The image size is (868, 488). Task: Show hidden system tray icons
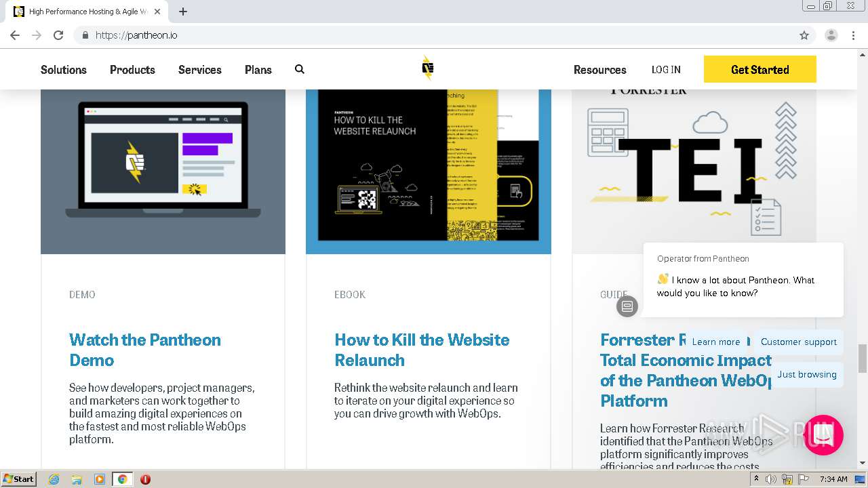click(x=756, y=479)
